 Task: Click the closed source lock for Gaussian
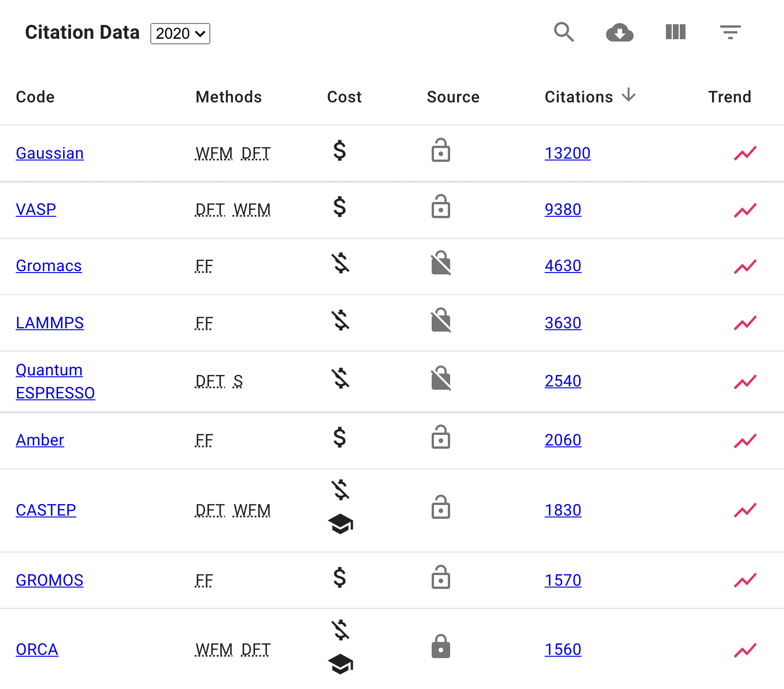pos(441,150)
